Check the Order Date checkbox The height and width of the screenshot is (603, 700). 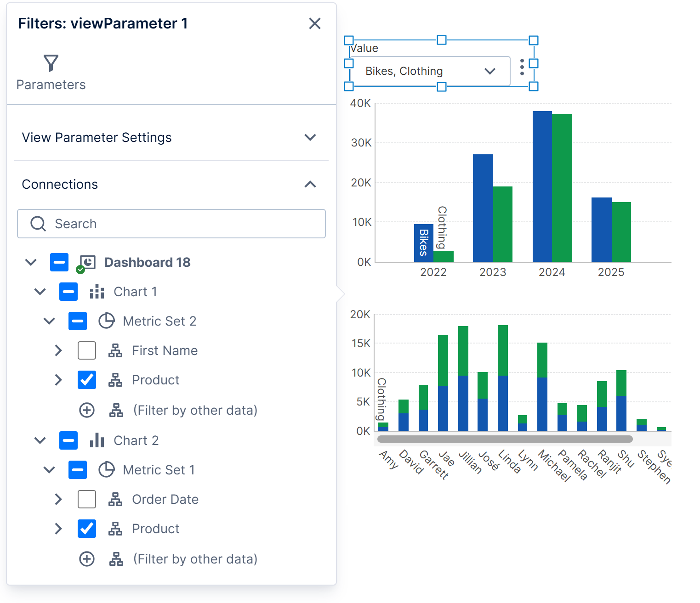click(87, 499)
